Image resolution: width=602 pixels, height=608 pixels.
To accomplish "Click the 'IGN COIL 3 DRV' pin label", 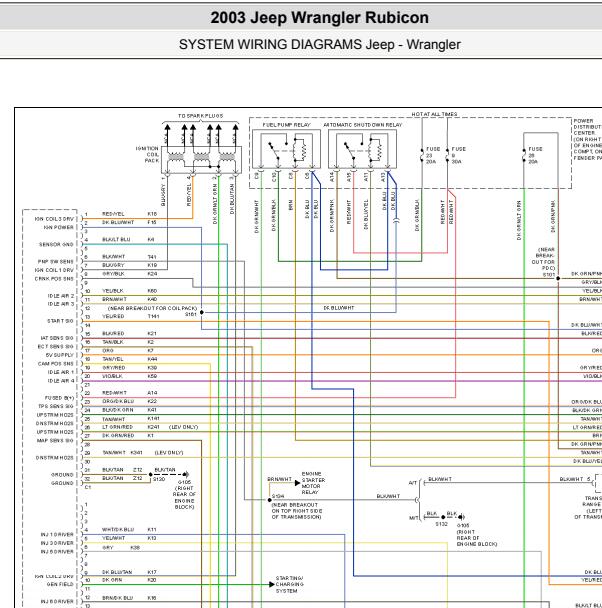I will pos(54,219).
